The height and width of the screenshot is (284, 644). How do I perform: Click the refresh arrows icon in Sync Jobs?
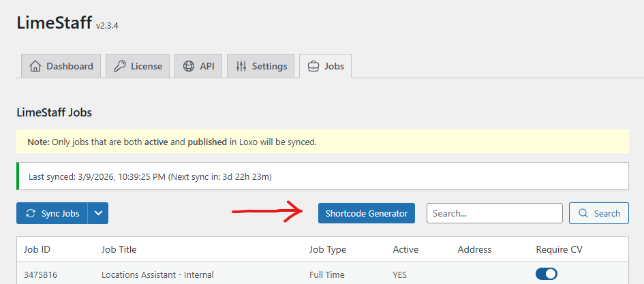coord(31,213)
